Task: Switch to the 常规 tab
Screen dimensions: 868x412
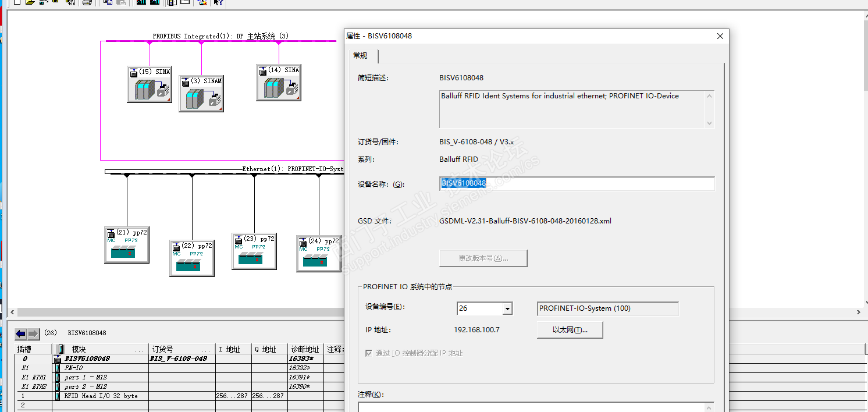Action: point(361,56)
